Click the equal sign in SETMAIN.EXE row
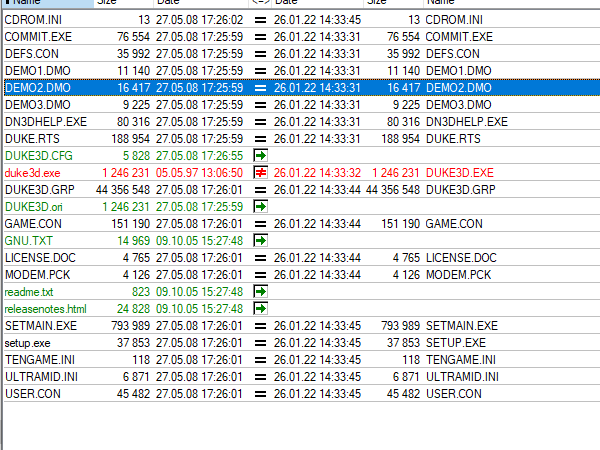Viewport: 600px width, 450px height. pos(260,326)
